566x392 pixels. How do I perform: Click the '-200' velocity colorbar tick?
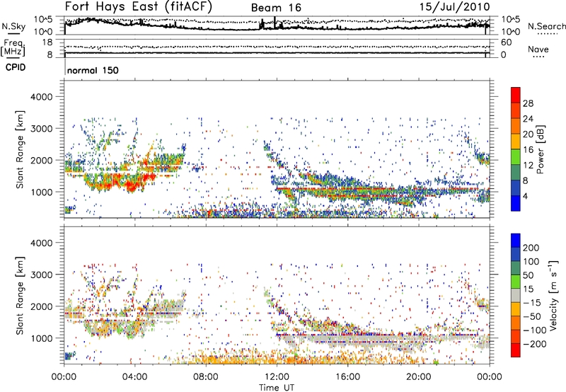click(533, 344)
